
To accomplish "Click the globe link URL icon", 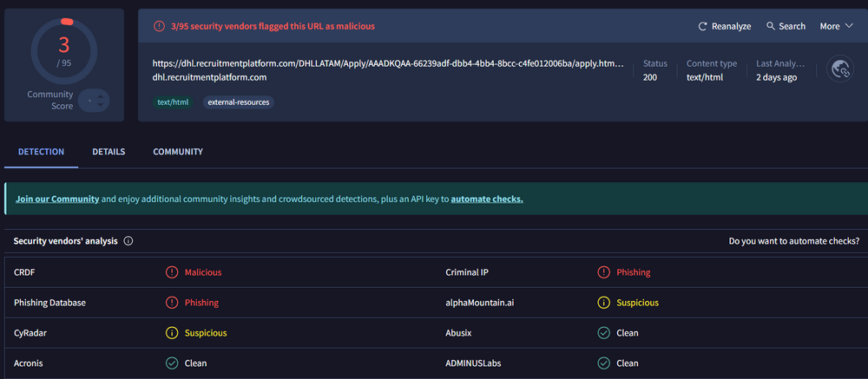I will 839,69.
